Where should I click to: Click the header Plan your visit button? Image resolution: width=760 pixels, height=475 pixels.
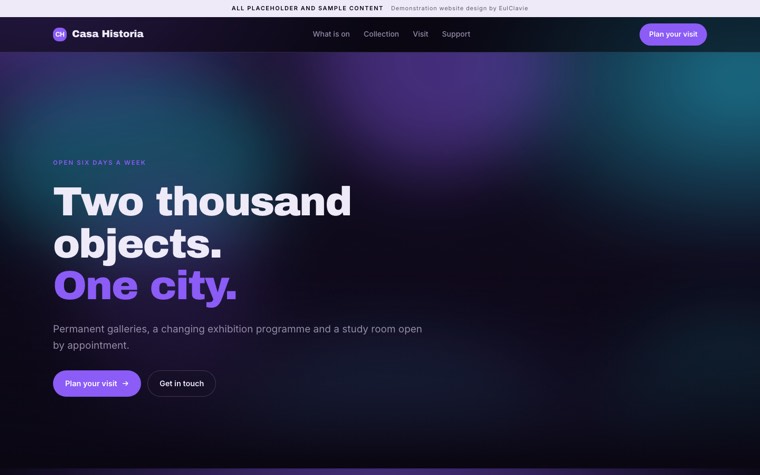[673, 34]
